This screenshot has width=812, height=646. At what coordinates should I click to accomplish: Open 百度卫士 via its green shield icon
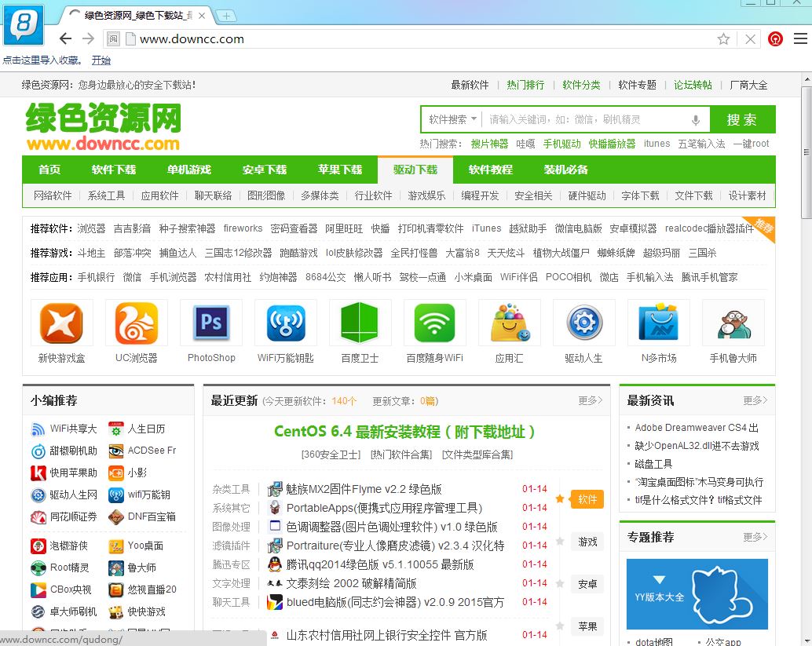(360, 322)
